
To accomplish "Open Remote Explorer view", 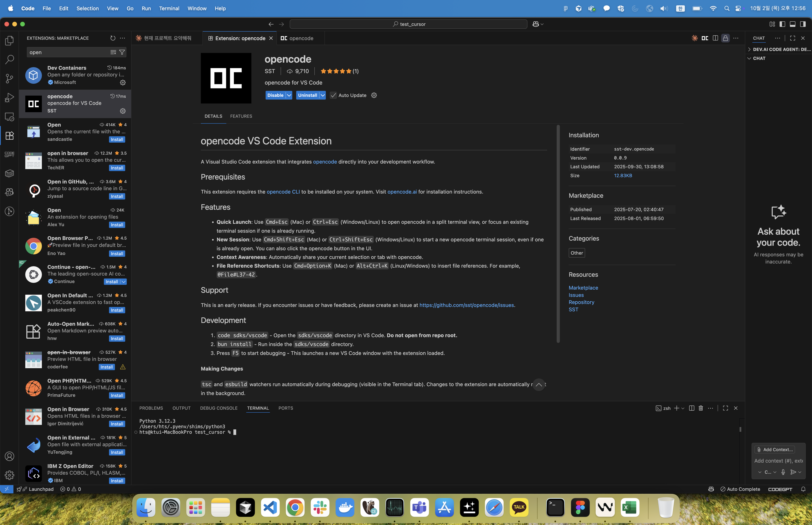I will pyautogui.click(x=9, y=117).
